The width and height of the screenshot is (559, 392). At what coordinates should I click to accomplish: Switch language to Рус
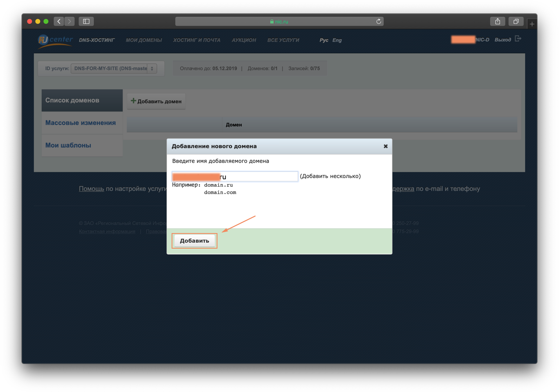324,40
